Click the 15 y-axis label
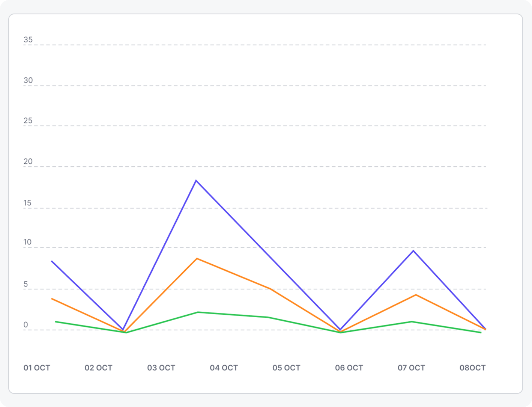Viewport: 532px width, 407px height. click(x=27, y=203)
